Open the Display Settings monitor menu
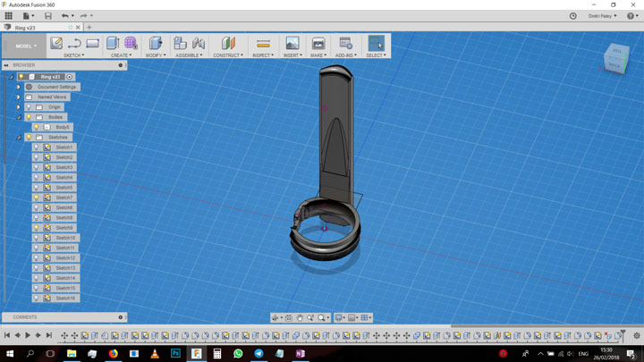The height and width of the screenshot is (362, 644). click(340, 317)
